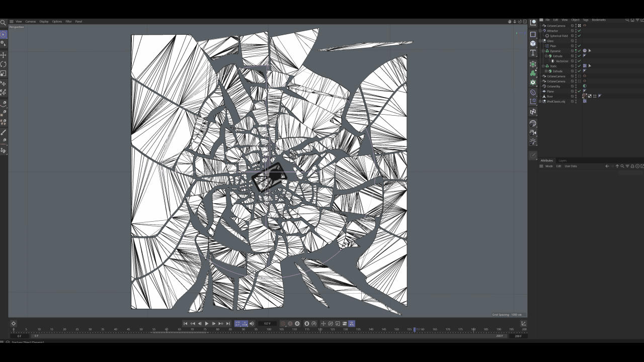The image size is (644, 362).
Task: Click the viewport hamburger menu icon
Action: pyautogui.click(x=11, y=22)
